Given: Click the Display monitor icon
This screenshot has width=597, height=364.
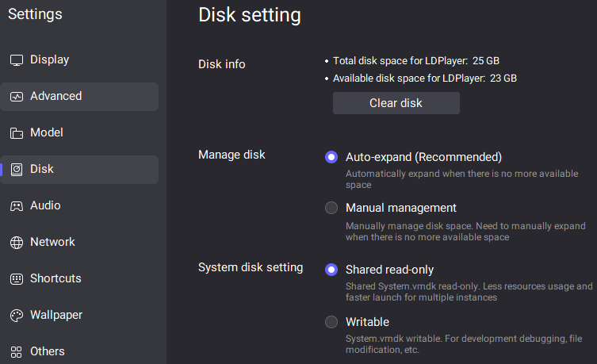Looking at the screenshot, I should 17,60.
